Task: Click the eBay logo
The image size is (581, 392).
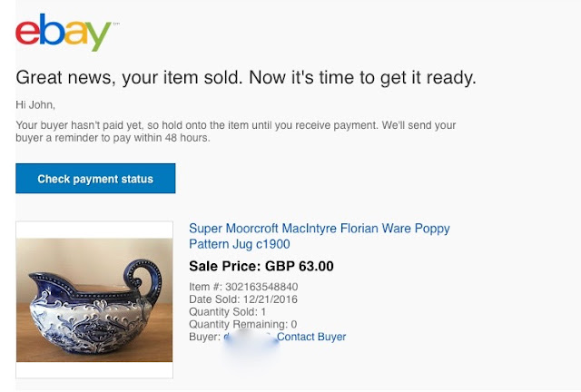Action: coord(64,33)
